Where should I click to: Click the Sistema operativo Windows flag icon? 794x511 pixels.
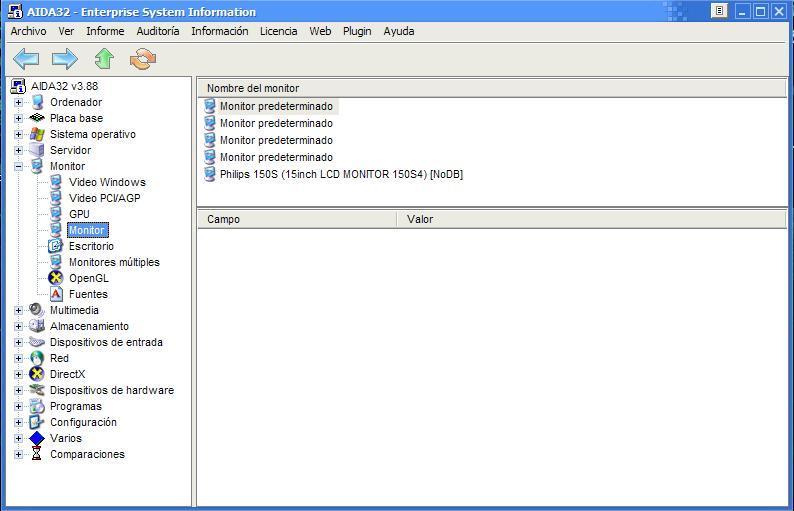[x=37, y=134]
